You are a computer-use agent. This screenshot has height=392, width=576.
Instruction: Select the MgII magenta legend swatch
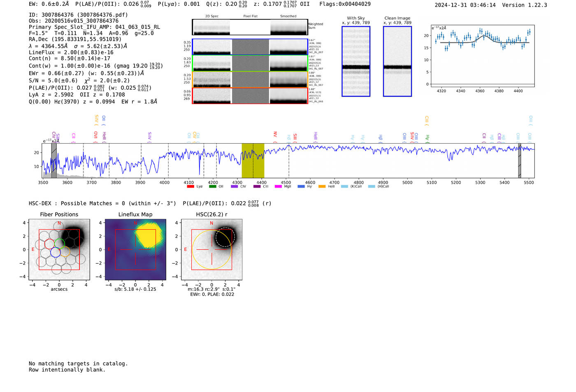coord(279,186)
